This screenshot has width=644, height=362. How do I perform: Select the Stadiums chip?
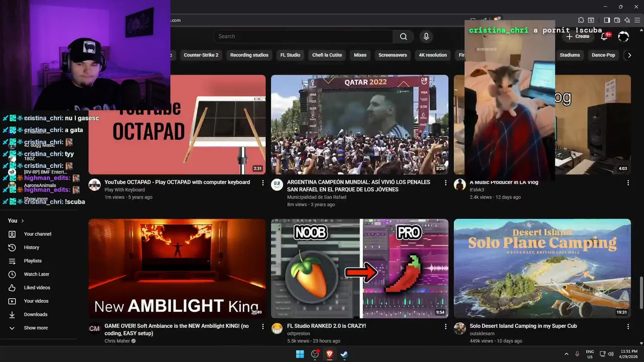coord(570,55)
